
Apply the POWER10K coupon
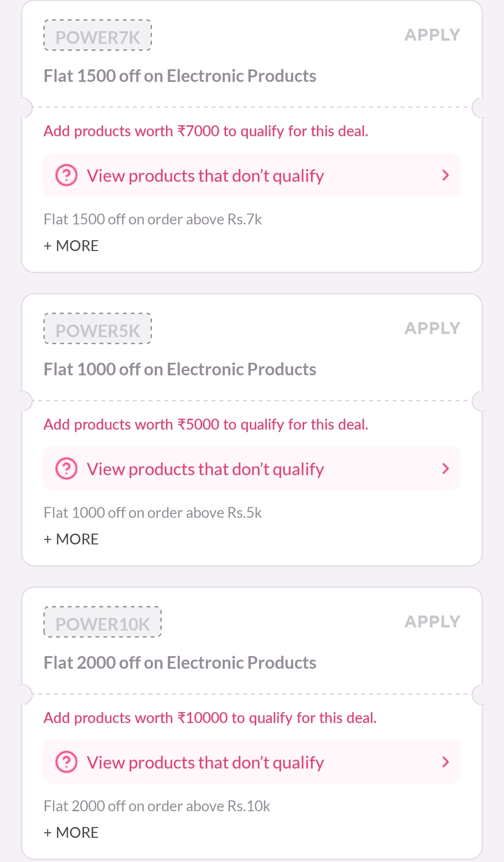pyautogui.click(x=432, y=622)
